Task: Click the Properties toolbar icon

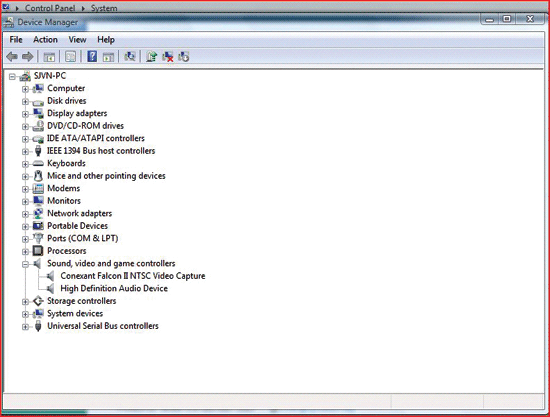Action: click(x=71, y=56)
